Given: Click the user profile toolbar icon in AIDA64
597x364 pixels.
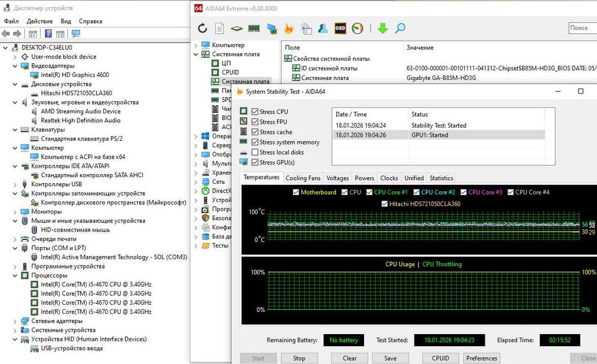Looking at the screenshot, I should click(x=323, y=28).
